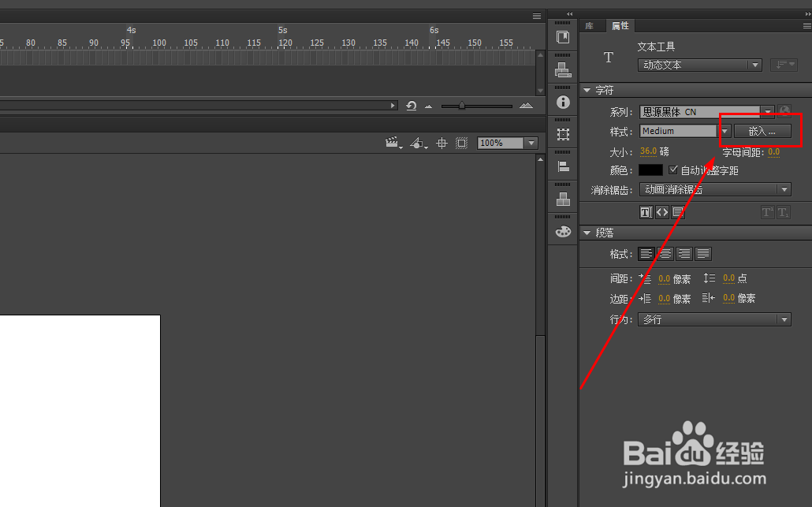Click the timeline vertical scroll up arrow

click(541, 54)
